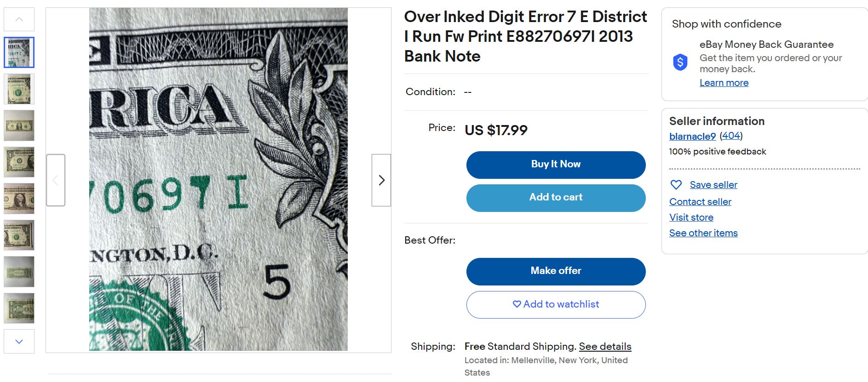Select the second thumbnail image

tap(19, 89)
